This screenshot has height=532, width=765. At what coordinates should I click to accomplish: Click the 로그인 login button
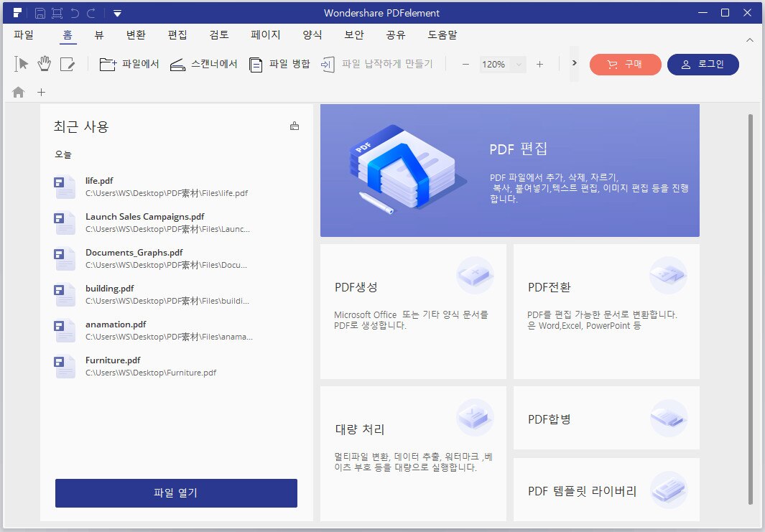[x=703, y=65]
